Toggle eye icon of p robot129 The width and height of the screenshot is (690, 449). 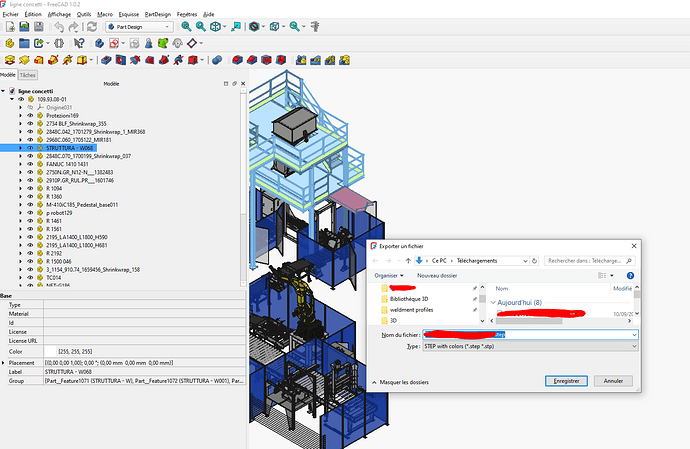click(30, 213)
